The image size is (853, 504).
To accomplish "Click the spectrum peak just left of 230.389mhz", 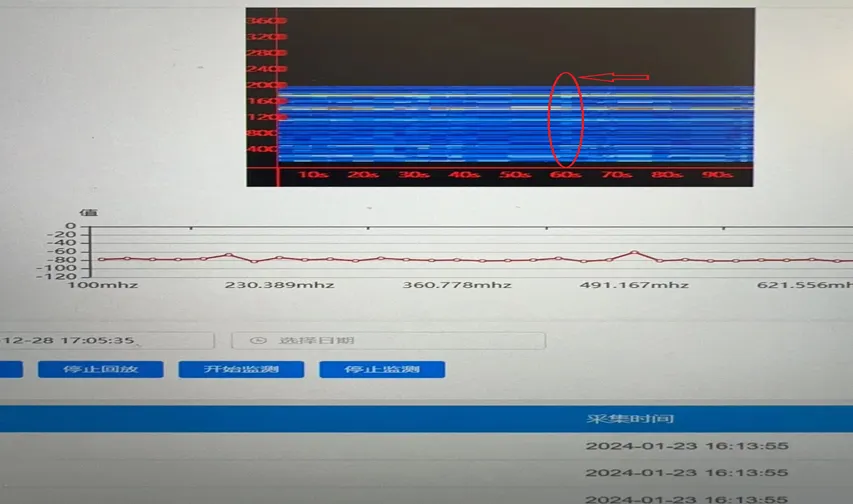I will tap(229, 254).
